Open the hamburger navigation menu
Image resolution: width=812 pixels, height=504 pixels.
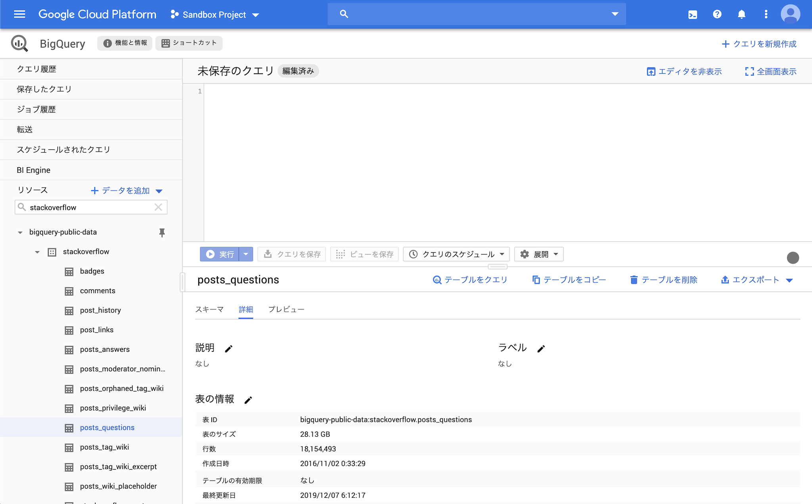click(x=19, y=14)
